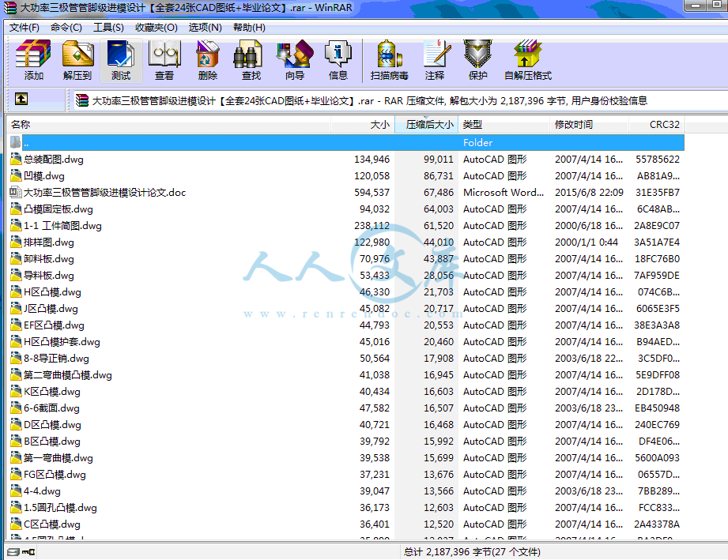Select the file J区凸模.dwg
The height and width of the screenshot is (560, 728).
51,309
